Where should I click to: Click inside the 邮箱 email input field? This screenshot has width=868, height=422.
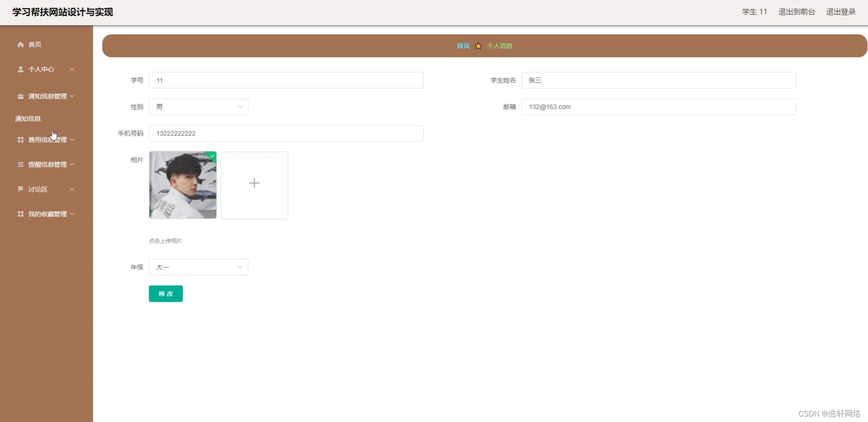click(x=659, y=107)
